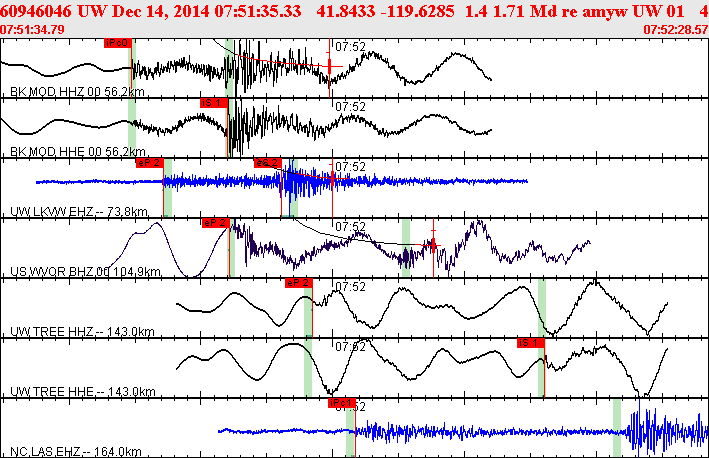Select the eS 2 pick flag on UW LKWW trace
This screenshot has height=458, width=709.
point(268,163)
